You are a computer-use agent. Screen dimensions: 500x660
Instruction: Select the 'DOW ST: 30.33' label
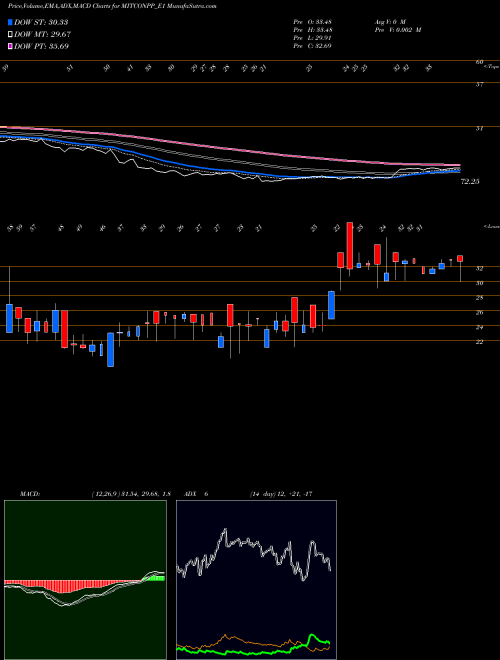pyautogui.click(x=41, y=22)
